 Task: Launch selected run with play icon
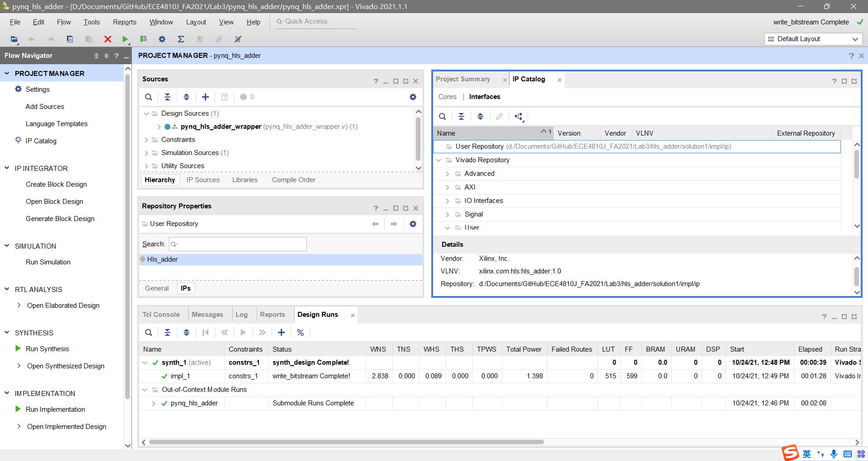[243, 332]
